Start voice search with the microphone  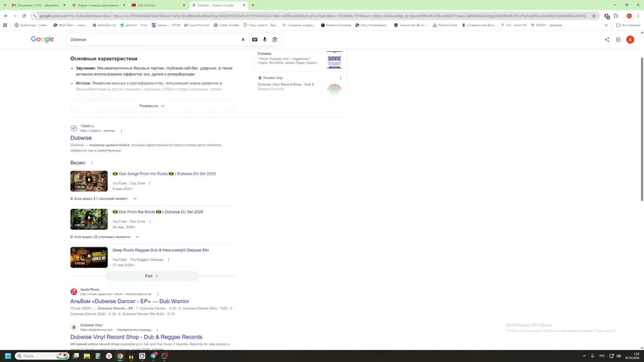click(264, 39)
